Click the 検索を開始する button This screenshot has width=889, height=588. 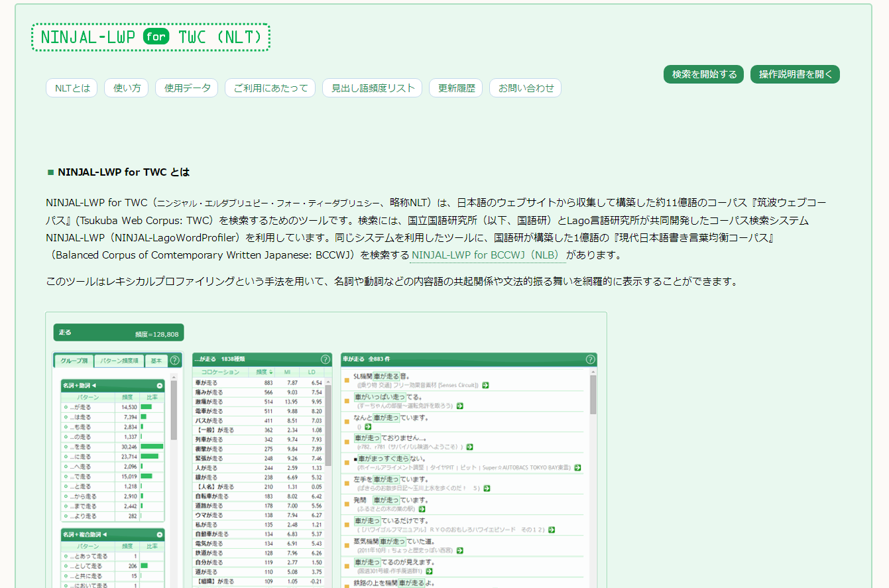coord(704,74)
